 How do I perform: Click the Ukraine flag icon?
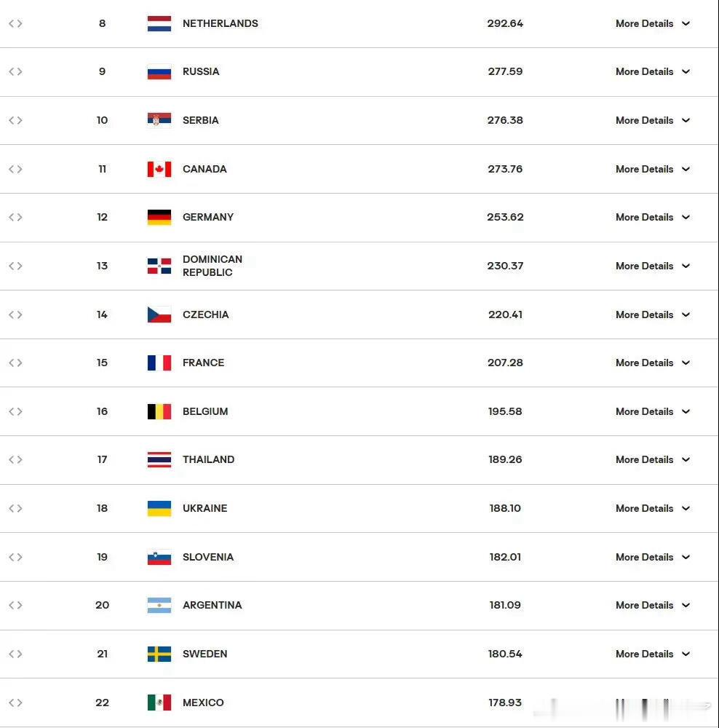(159, 508)
